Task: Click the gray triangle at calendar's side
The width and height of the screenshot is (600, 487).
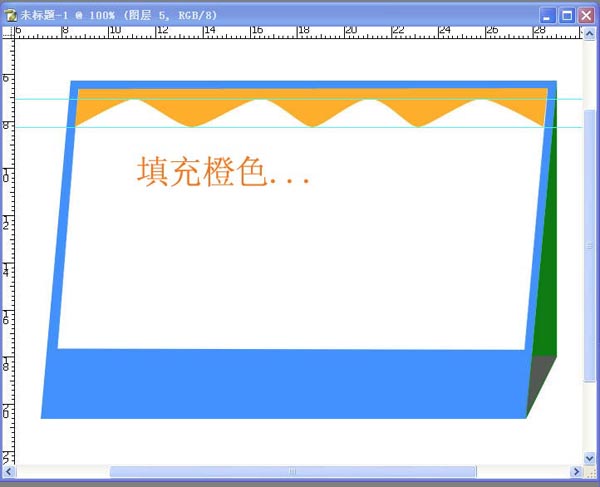Action: click(x=540, y=385)
